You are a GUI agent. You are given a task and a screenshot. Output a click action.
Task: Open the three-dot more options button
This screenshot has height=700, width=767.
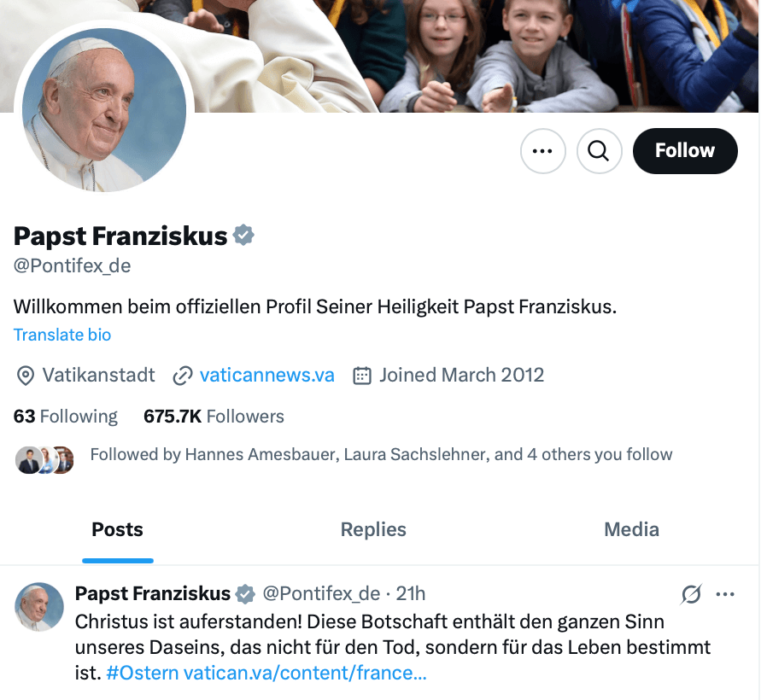pos(542,151)
